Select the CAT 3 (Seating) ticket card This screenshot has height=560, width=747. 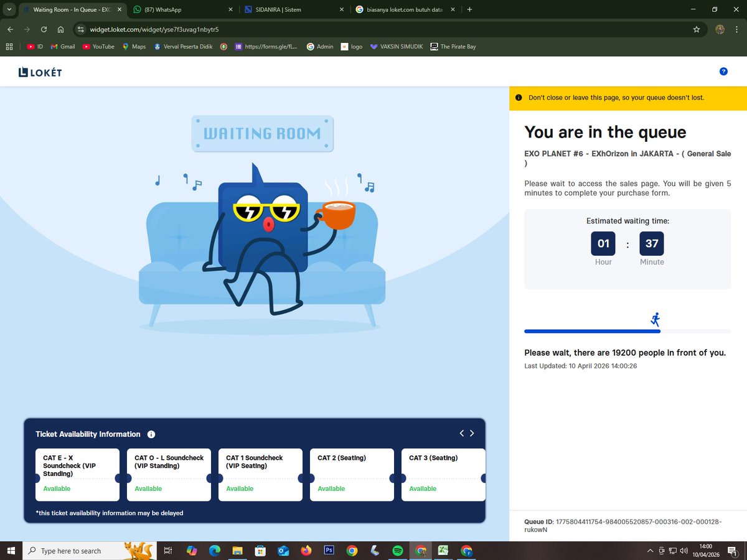click(443, 475)
